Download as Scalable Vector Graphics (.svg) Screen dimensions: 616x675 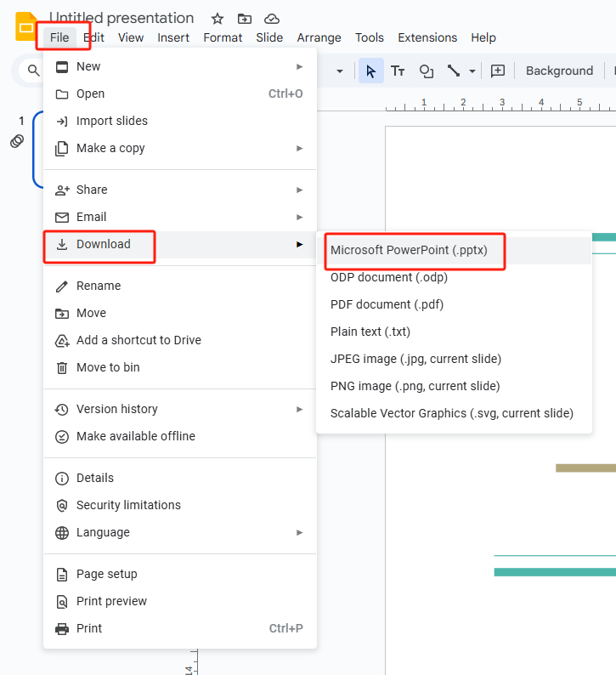454,413
